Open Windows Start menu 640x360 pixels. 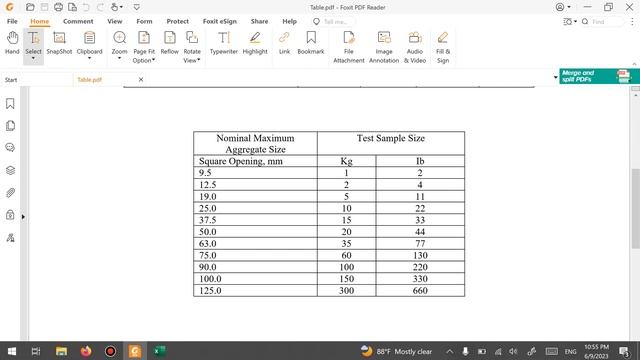coord(11,351)
